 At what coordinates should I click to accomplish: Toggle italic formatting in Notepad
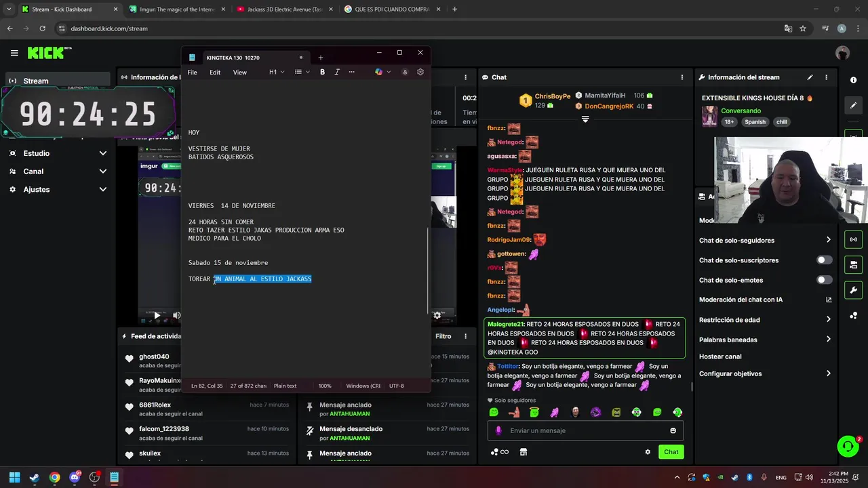(337, 72)
